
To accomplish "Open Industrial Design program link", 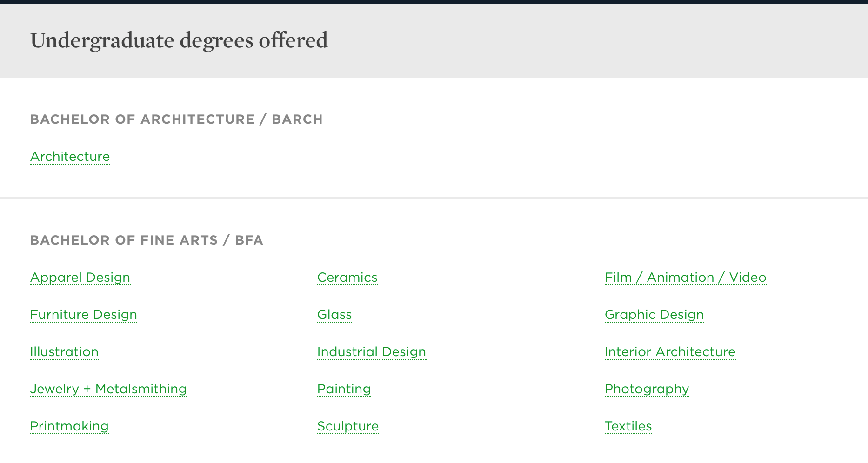I will pyautogui.click(x=372, y=352).
